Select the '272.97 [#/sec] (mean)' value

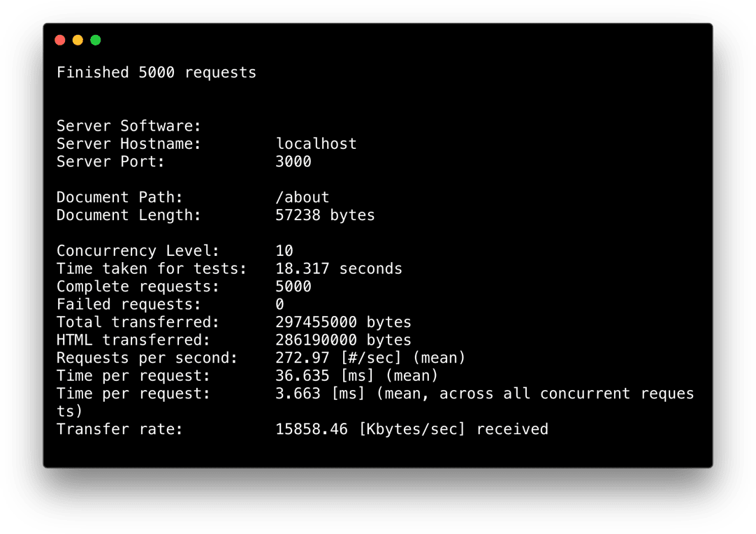[370, 358]
